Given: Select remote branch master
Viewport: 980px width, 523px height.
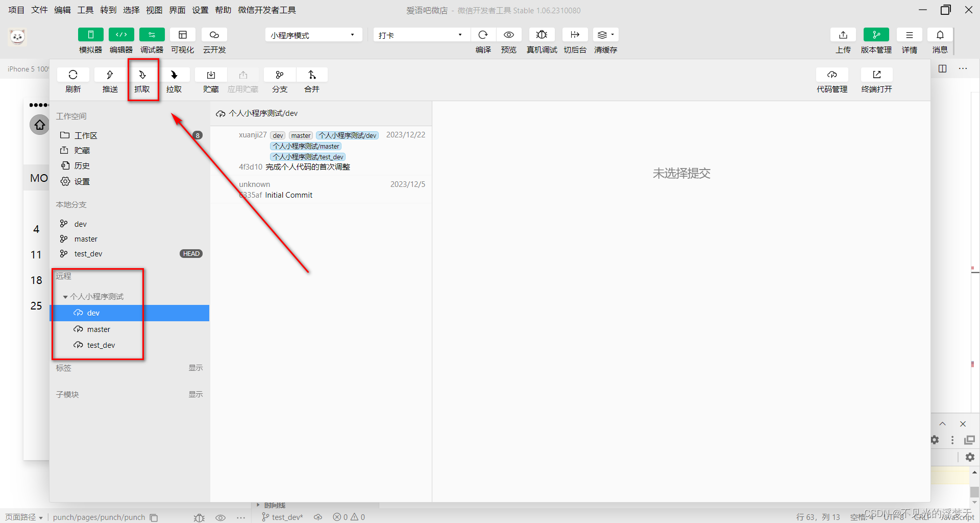Looking at the screenshot, I should [130, 329].
